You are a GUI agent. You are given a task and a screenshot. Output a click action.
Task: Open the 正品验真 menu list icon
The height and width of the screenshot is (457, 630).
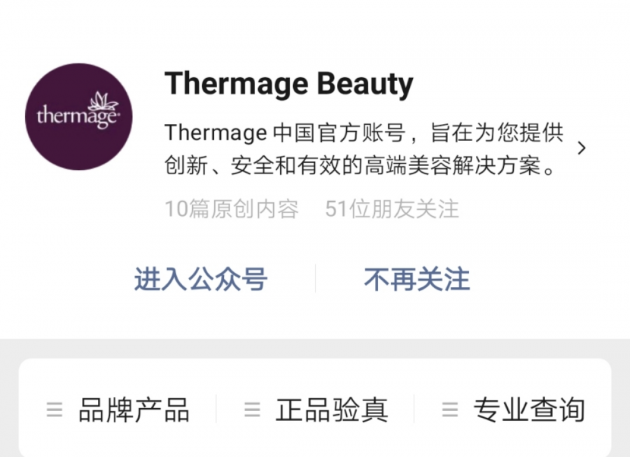[252, 410]
